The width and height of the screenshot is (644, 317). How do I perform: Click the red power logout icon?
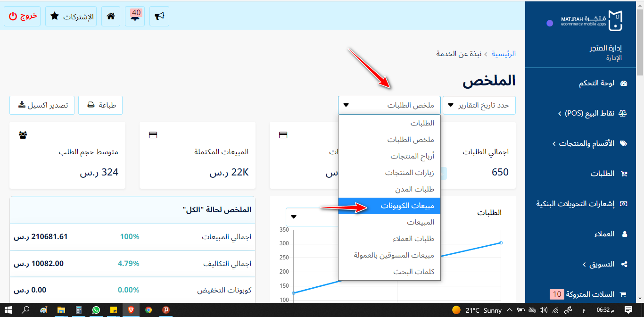[13, 16]
